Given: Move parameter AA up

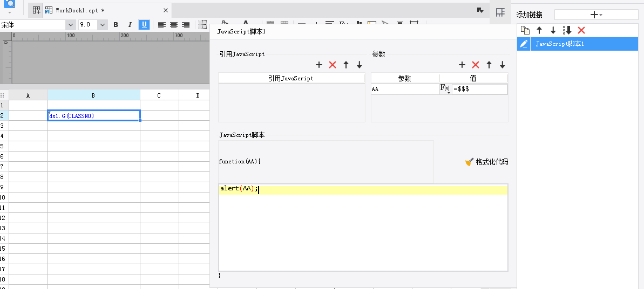Looking at the screenshot, I should (x=489, y=65).
